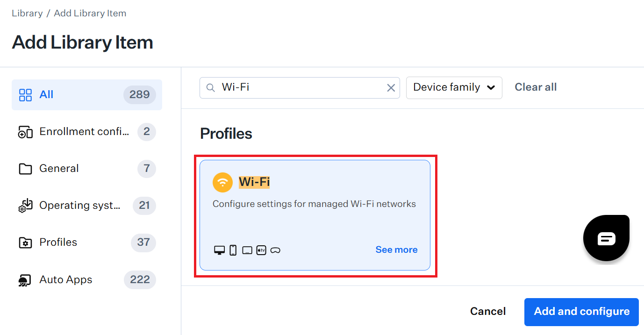The height and width of the screenshot is (335, 644).
Task: Click the Vision Pro headset icon
Action: pyautogui.click(x=275, y=250)
